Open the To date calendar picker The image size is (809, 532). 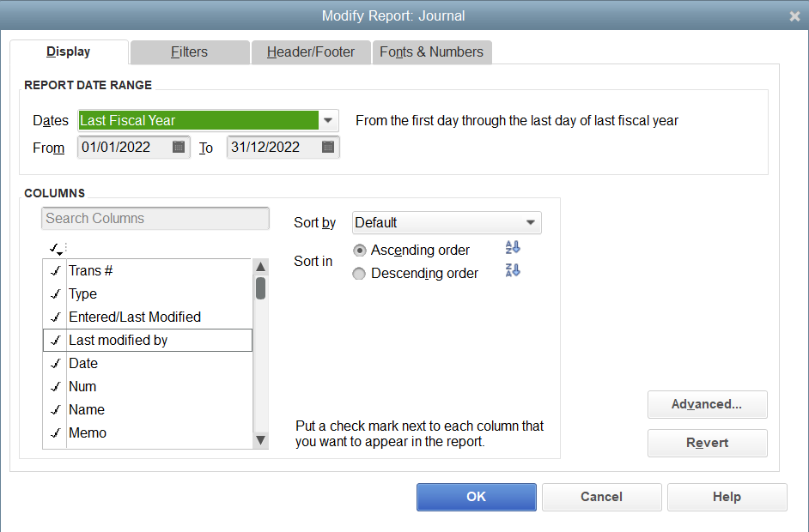pos(327,147)
